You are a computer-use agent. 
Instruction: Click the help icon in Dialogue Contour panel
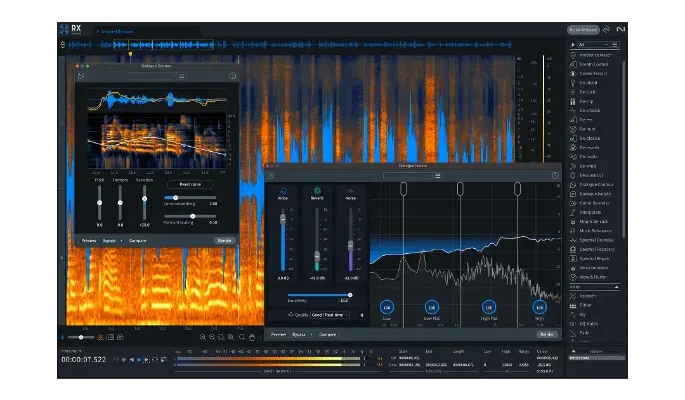(232, 76)
